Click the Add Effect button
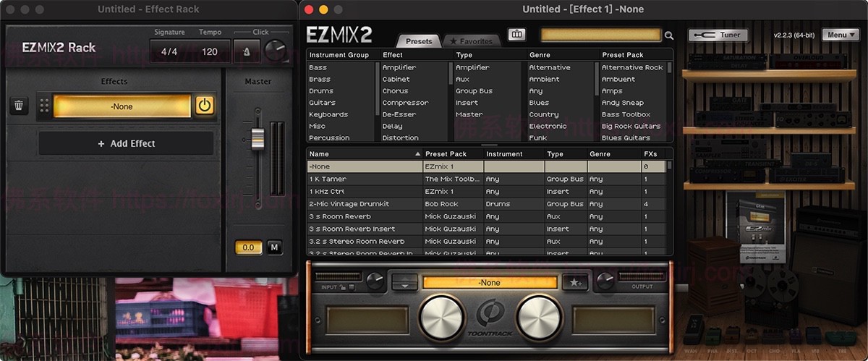Viewport: 868px width, 361px height. [x=126, y=143]
